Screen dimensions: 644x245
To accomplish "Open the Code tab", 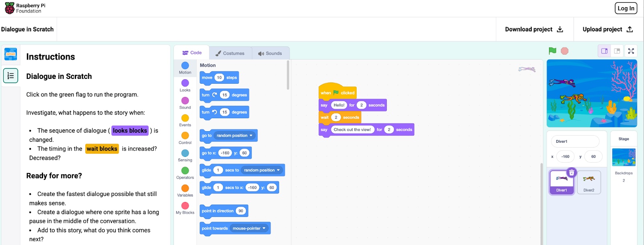I will point(192,53).
